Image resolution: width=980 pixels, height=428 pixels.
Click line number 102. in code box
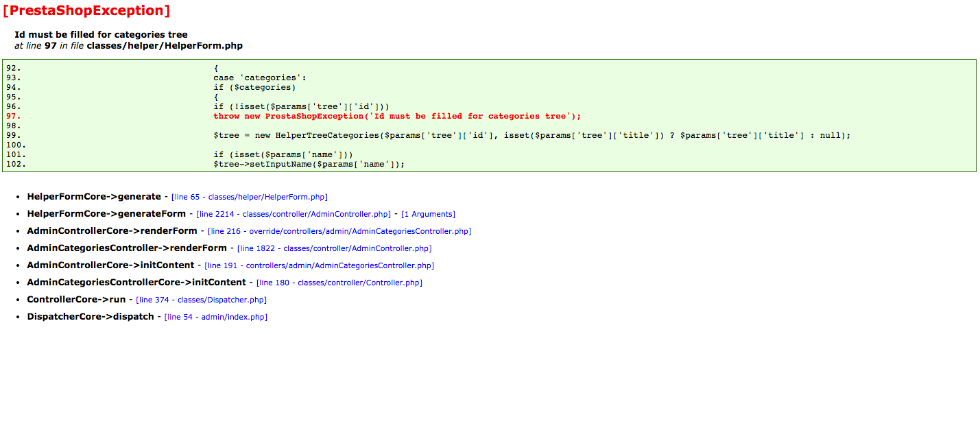coord(16,165)
